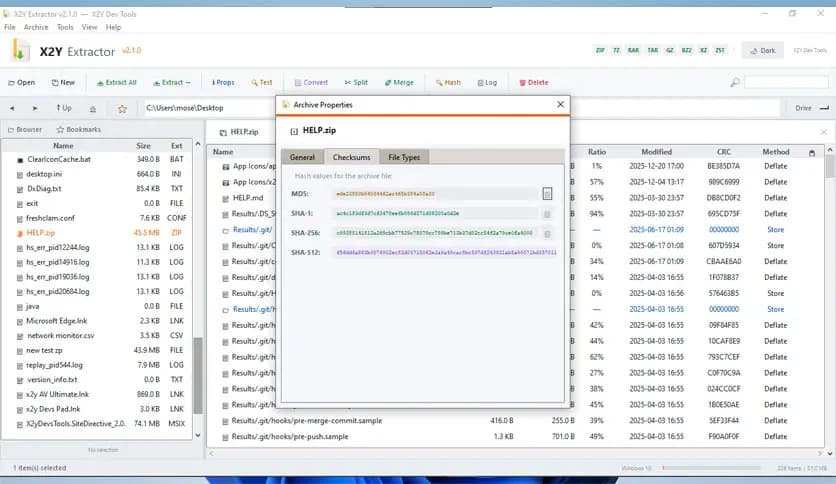Go to the home folder icon
Screen dimensions: 836x484
pos(93,109)
